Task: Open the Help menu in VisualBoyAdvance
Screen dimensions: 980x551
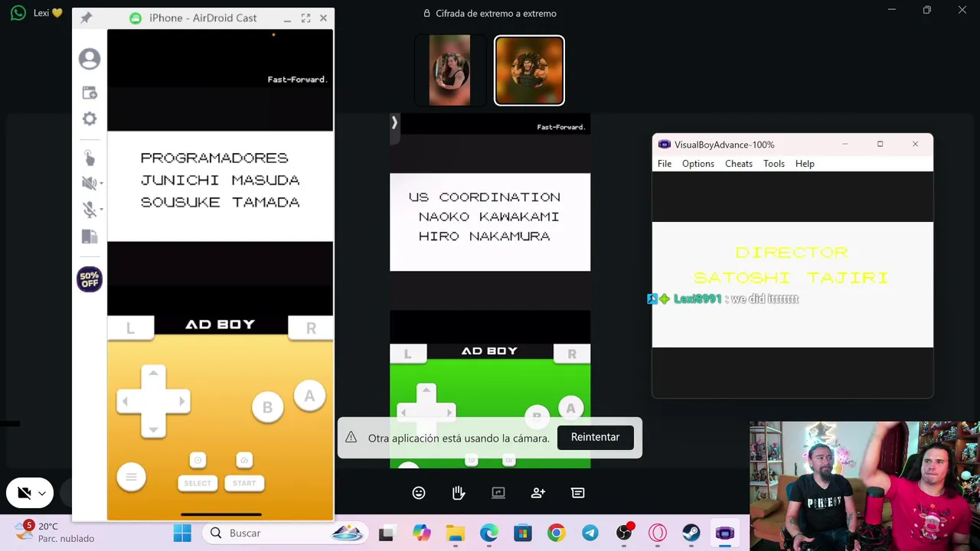Action: (805, 164)
